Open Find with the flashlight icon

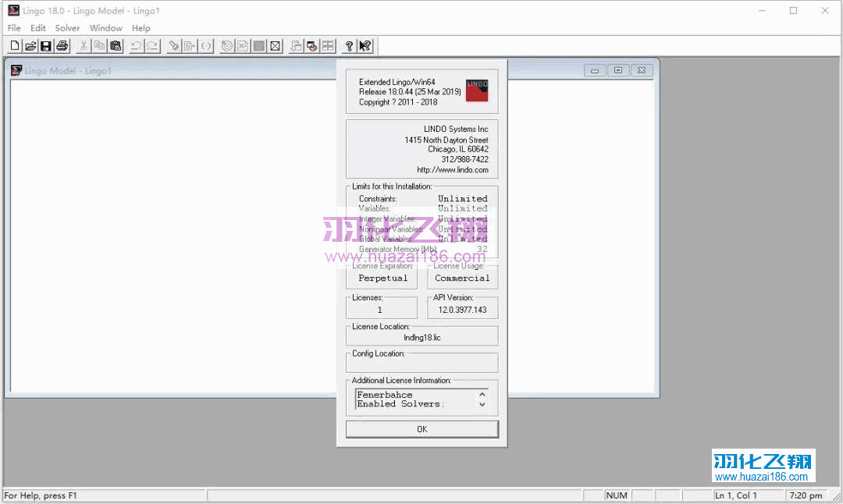[x=173, y=46]
